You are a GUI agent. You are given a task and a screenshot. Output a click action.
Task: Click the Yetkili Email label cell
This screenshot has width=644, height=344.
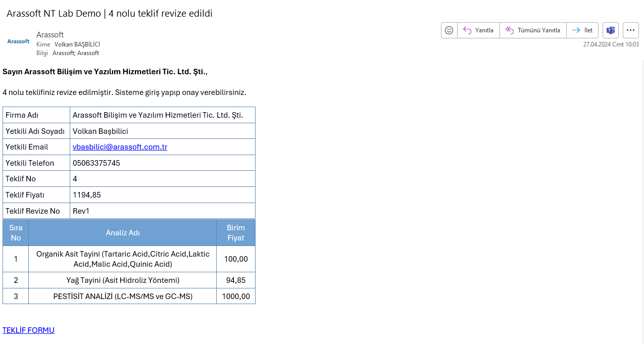[x=36, y=147]
